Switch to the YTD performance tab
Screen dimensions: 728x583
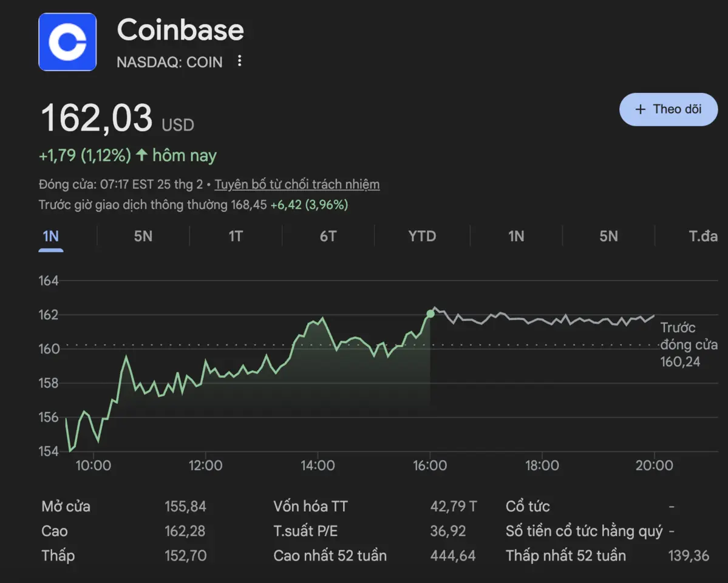(421, 236)
